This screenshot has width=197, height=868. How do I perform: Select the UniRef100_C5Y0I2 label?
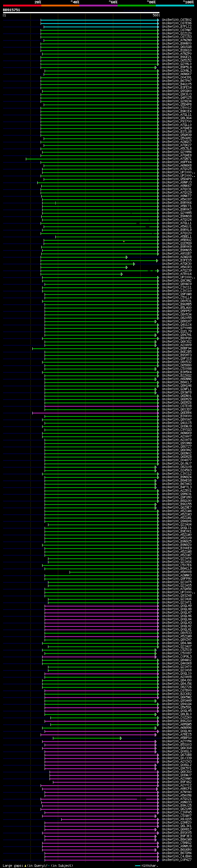(177, 108)
